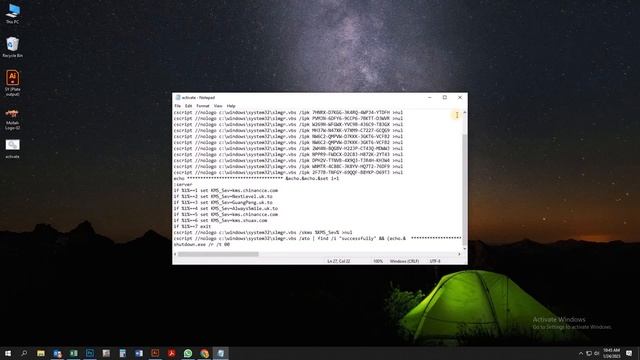Switch to Photoshop in the taskbar

[x=90, y=353]
